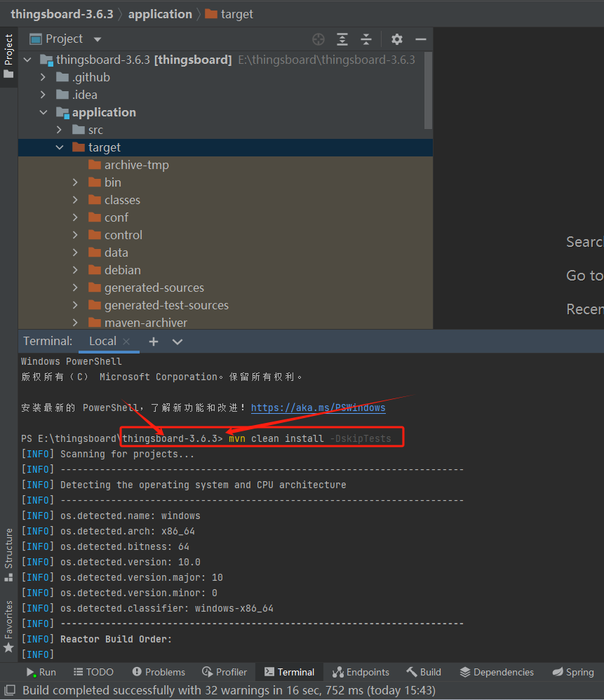The image size is (604, 700).
Task: Switch to the TODO tab
Action: [x=93, y=671]
